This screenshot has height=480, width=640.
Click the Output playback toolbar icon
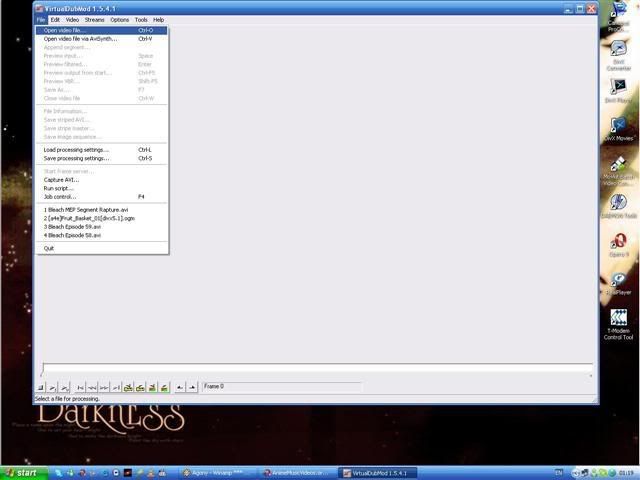[x=64, y=387]
